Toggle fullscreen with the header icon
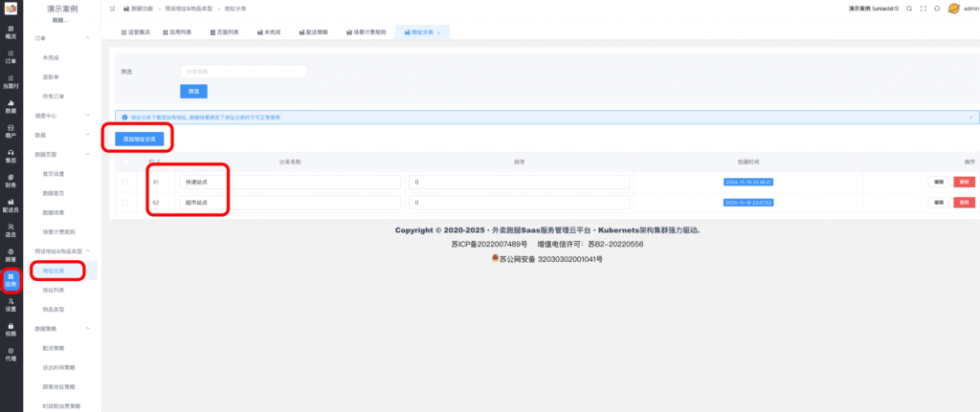 tap(923, 9)
